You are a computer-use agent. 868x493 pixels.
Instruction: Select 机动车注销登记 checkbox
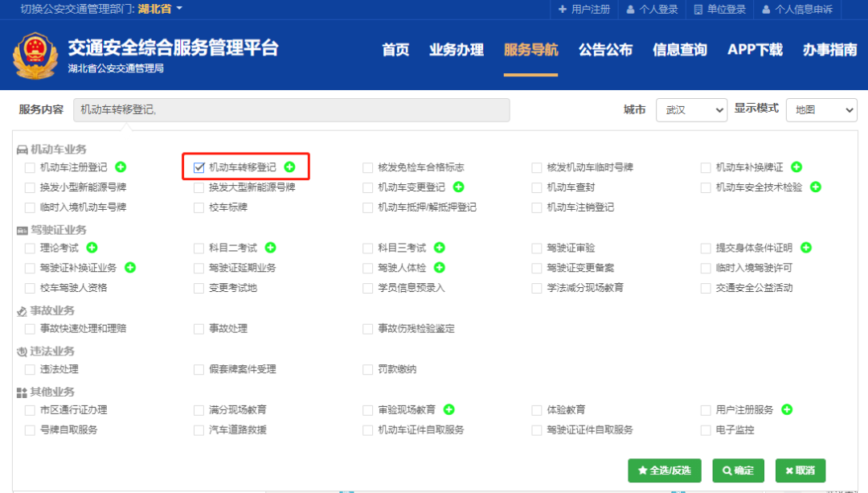(536, 207)
